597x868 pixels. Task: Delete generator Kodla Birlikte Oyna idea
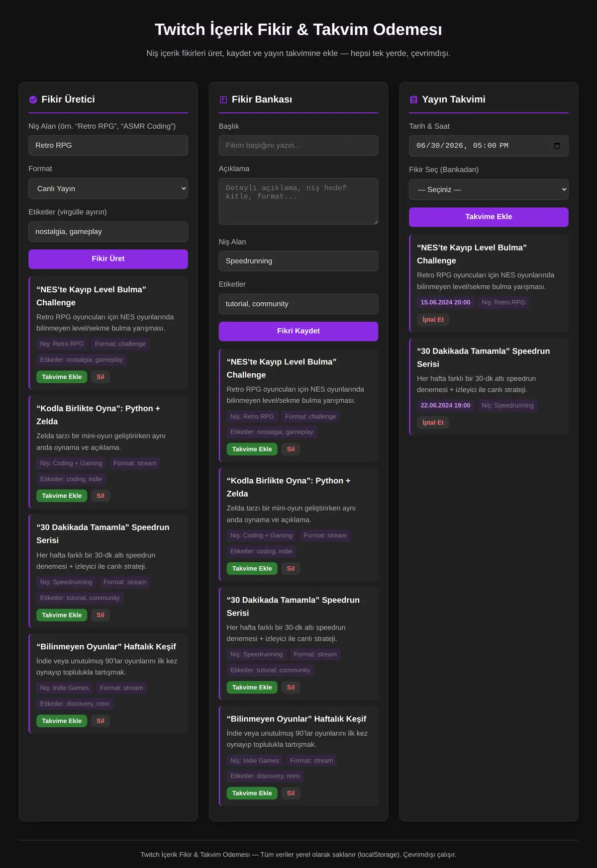click(x=100, y=496)
